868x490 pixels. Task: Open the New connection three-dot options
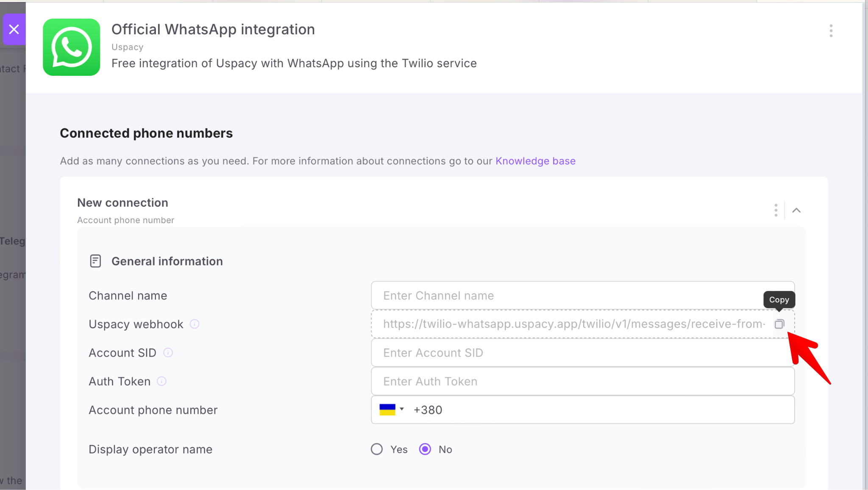pos(776,210)
